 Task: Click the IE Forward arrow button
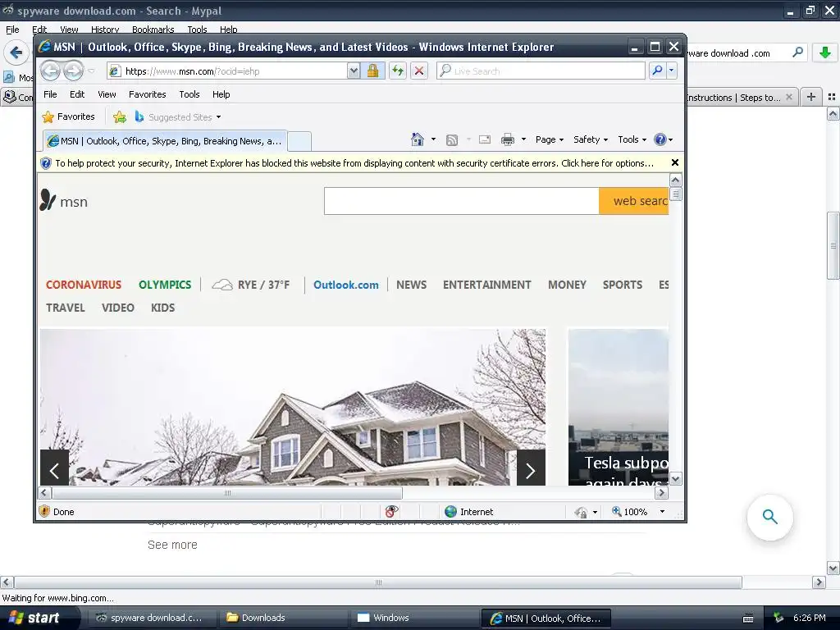coord(73,71)
